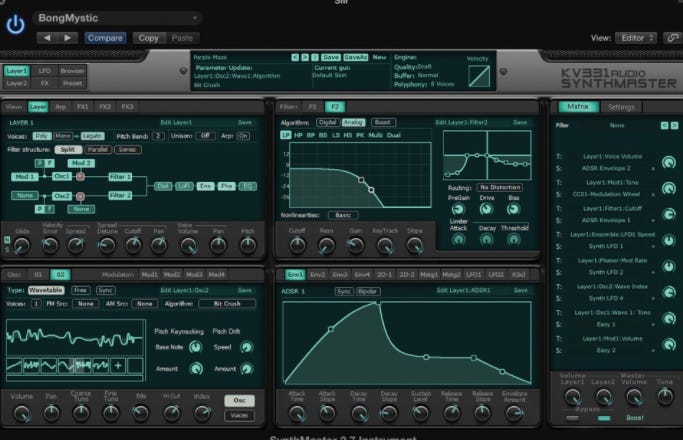Screen dimensions: 683x440
Task: Click the link icon next to the View selector
Action: (672, 38)
